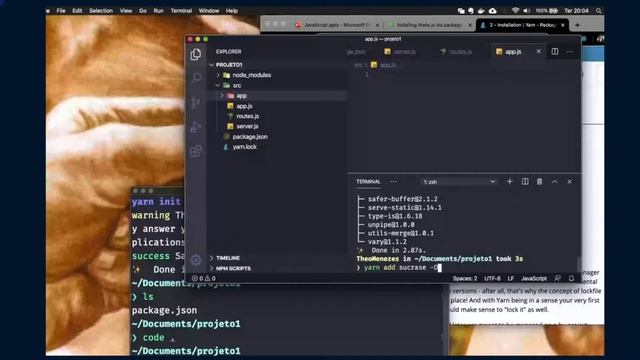This screenshot has height=360, width=640.
Task: Click app.js breadcrumb in editor
Action: click(x=384, y=65)
